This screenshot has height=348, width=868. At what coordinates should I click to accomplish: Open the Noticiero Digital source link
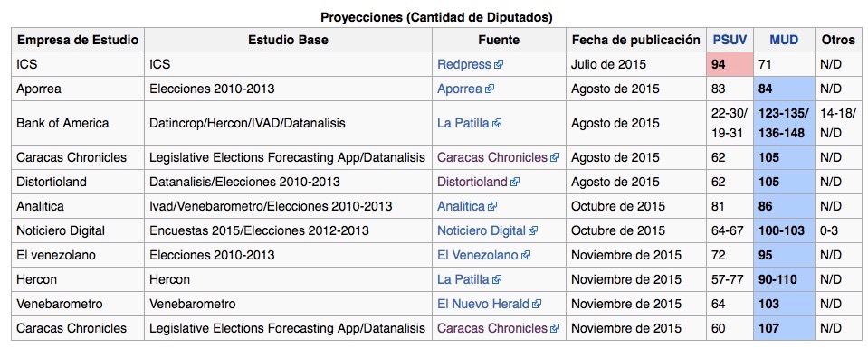(481, 230)
